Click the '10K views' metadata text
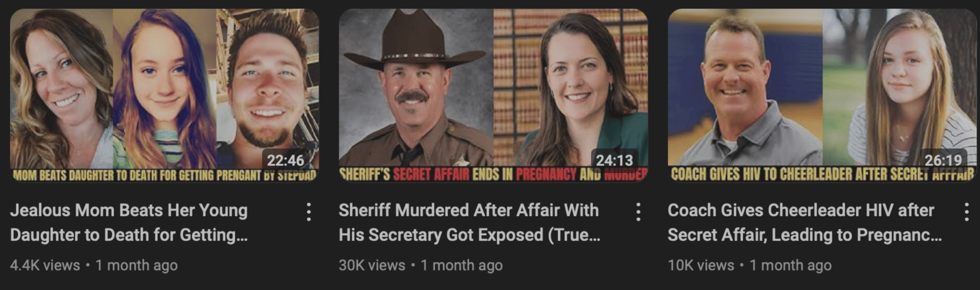 [701, 265]
